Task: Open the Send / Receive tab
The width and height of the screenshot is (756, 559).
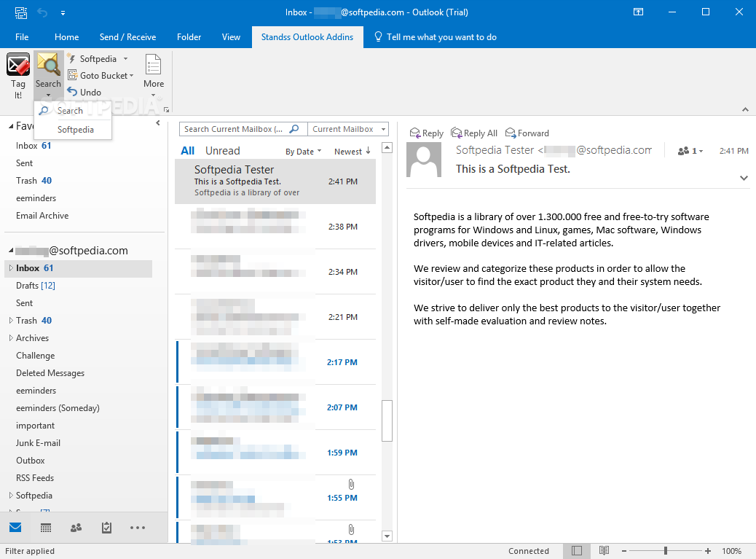Action: click(127, 37)
